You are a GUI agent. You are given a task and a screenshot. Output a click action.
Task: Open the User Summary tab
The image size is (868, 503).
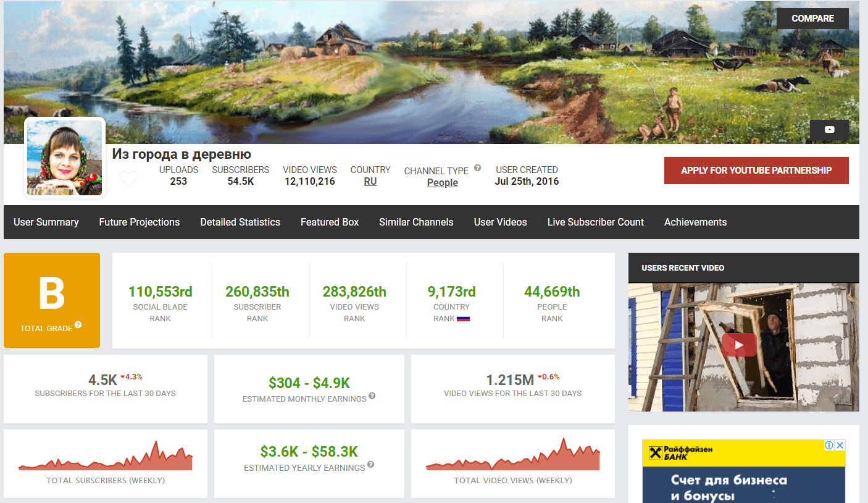click(46, 222)
